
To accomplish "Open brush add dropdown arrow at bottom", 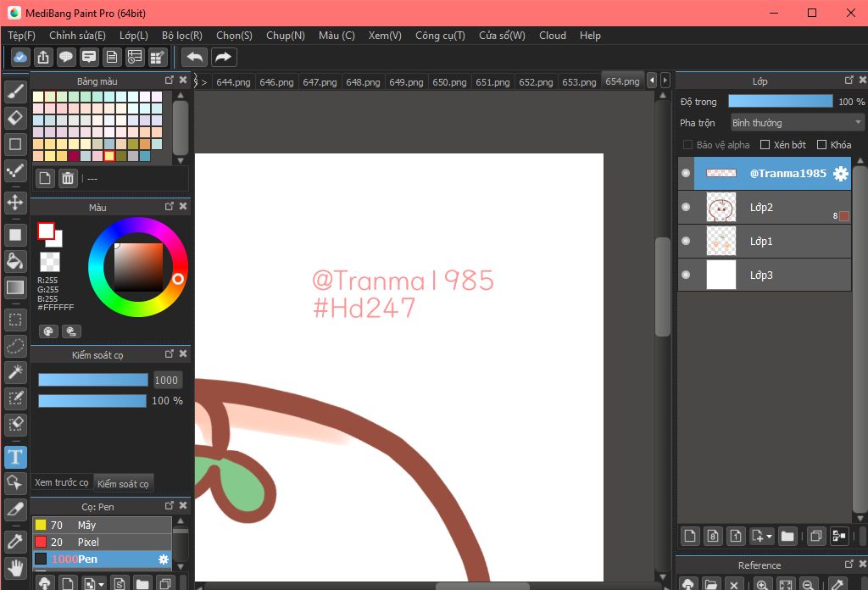I will [x=101, y=584].
